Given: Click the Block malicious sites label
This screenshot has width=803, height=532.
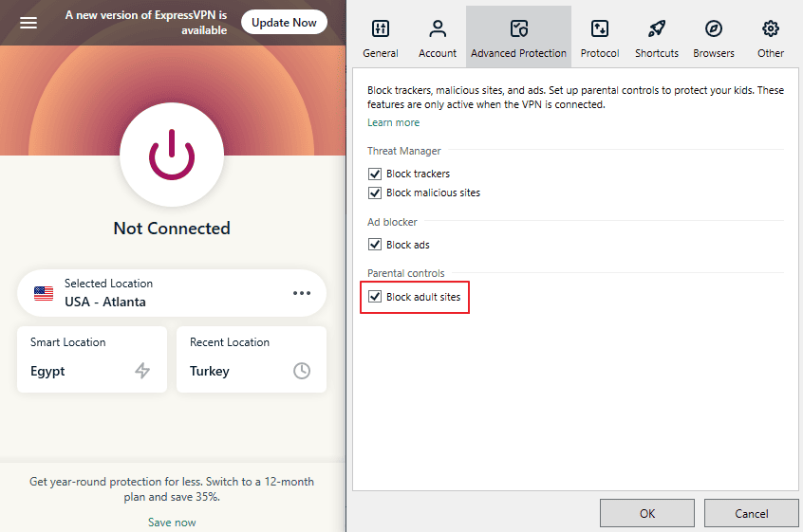Looking at the screenshot, I should 433,193.
